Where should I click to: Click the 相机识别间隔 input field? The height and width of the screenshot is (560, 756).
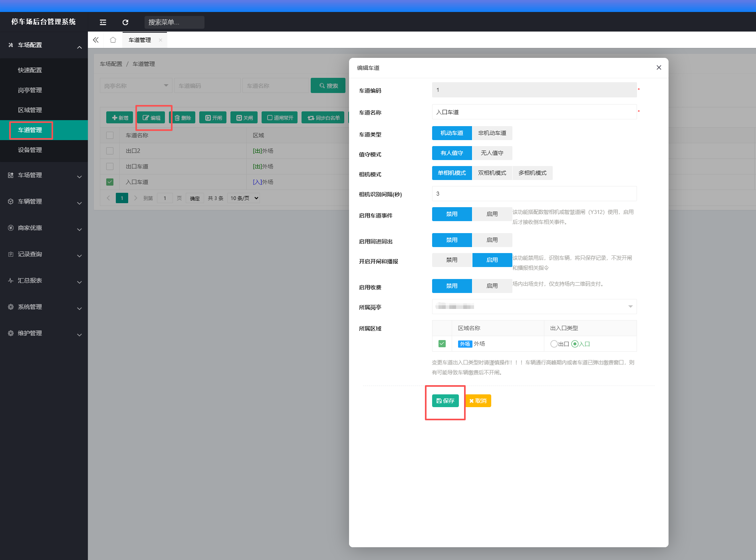click(534, 194)
